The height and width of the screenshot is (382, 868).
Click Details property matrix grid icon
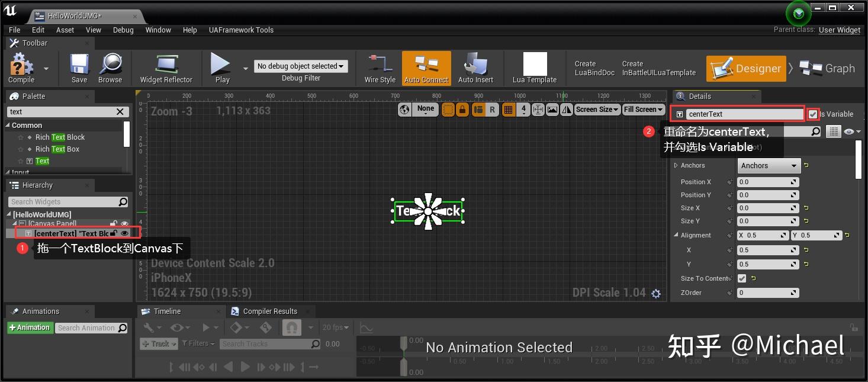tap(834, 131)
